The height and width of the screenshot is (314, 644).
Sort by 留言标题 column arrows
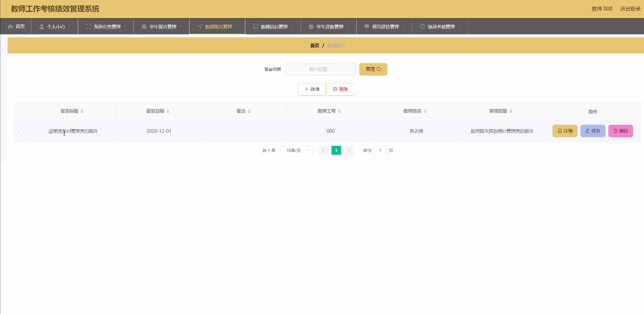tap(82, 111)
